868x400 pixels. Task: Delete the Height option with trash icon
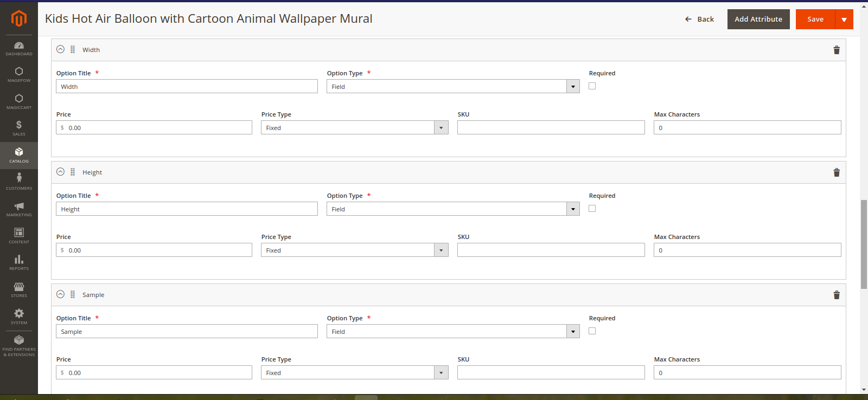coord(837,172)
